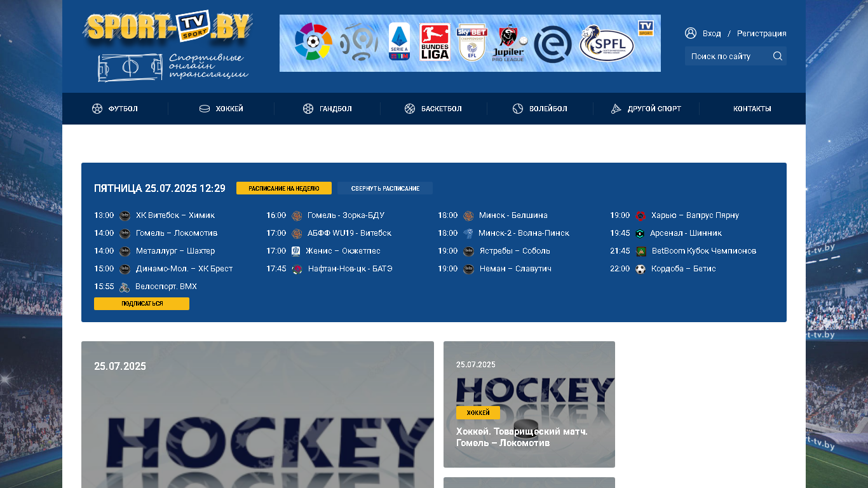
Task: Click the icon beside Гомель - Зорка-БДУ
Action: [297, 216]
